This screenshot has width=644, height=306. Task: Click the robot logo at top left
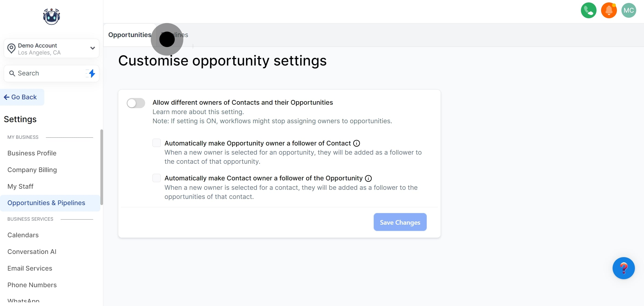click(51, 16)
